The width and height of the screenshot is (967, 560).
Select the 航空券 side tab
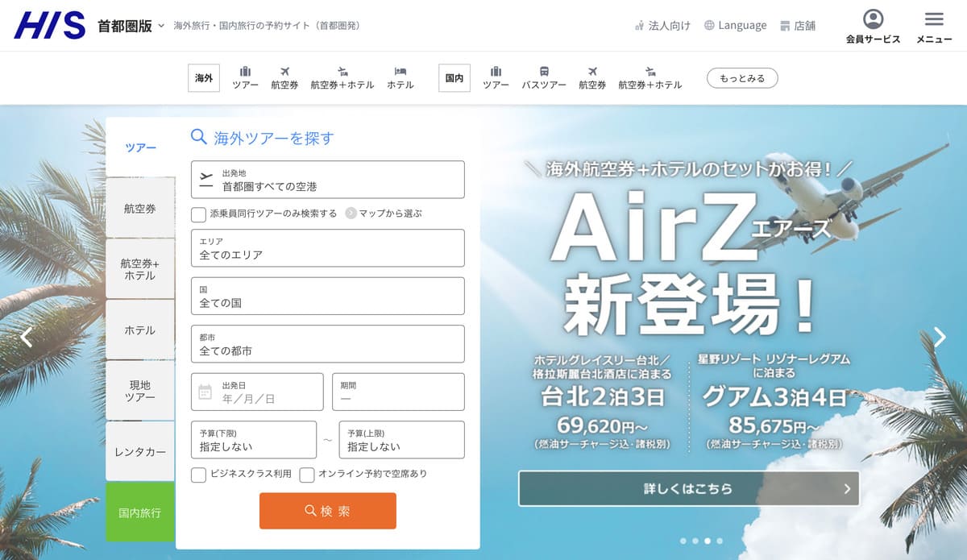(140, 208)
